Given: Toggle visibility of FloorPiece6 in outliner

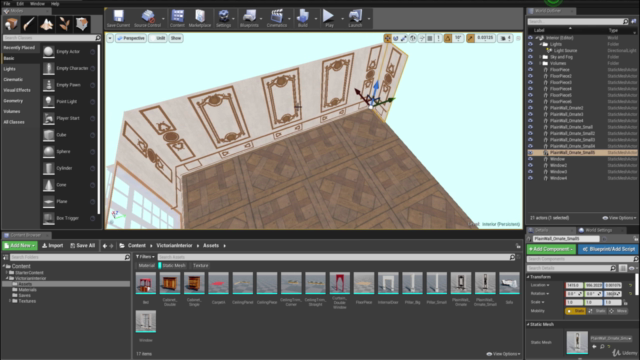Looking at the screenshot, I should [x=530, y=102].
